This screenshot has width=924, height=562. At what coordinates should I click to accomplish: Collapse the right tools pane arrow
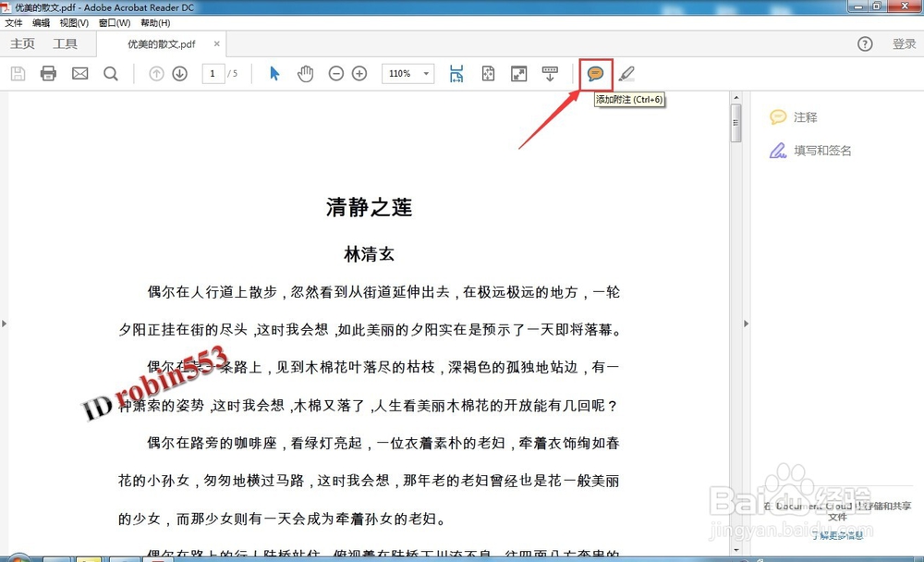(746, 324)
